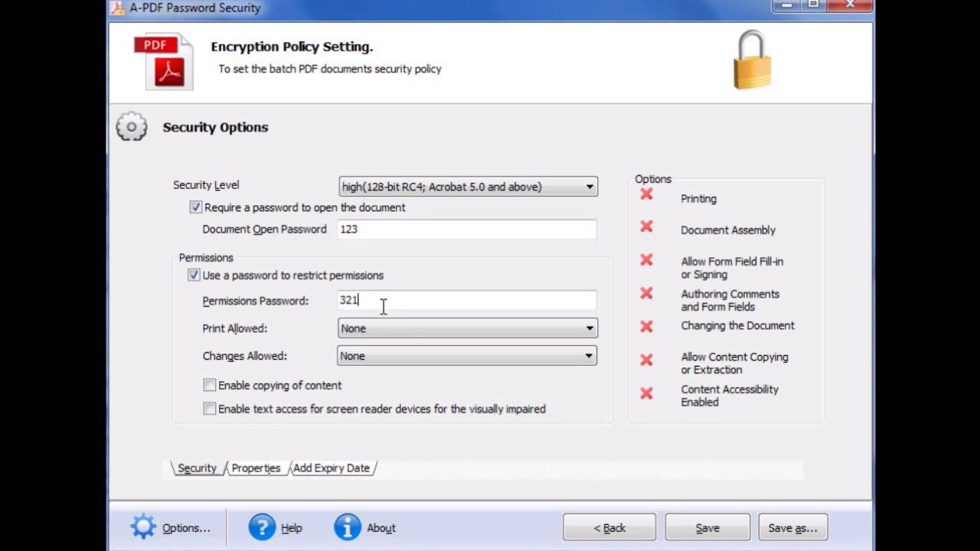980x551 pixels.
Task: Click the Changing the Document label
Action: click(x=738, y=325)
